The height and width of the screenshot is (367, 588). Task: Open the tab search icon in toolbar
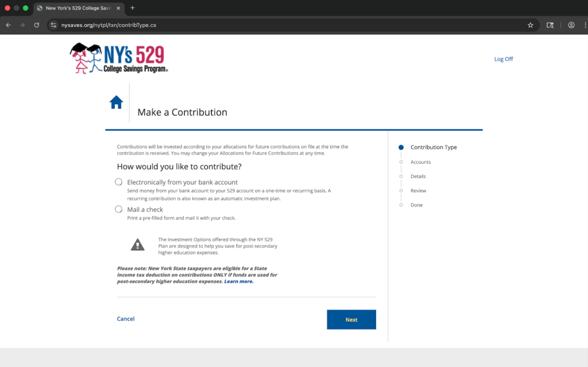pos(550,25)
